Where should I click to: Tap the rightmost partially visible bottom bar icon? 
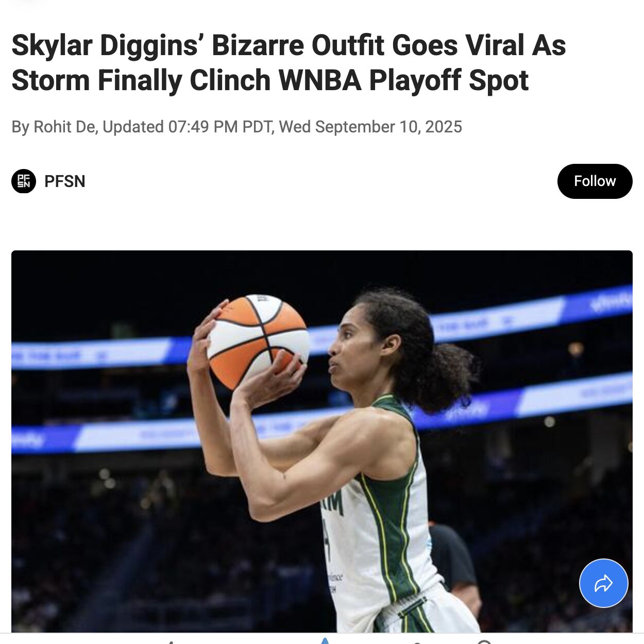point(484,641)
